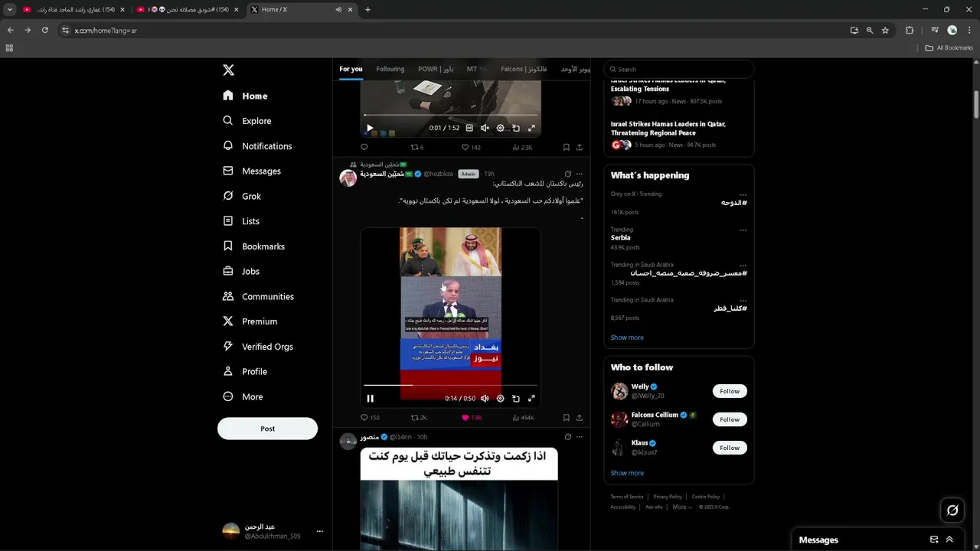
Task: Enter fullscreen on top video
Action: pyautogui.click(x=531, y=128)
